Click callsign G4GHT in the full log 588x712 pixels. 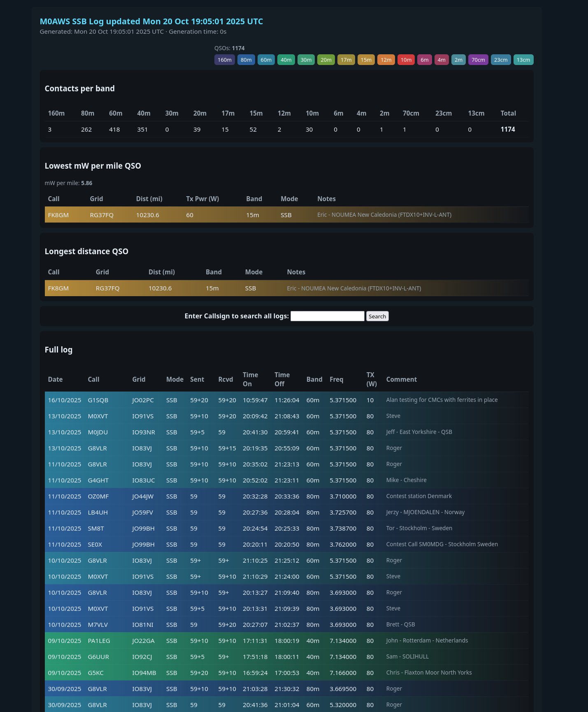click(98, 480)
